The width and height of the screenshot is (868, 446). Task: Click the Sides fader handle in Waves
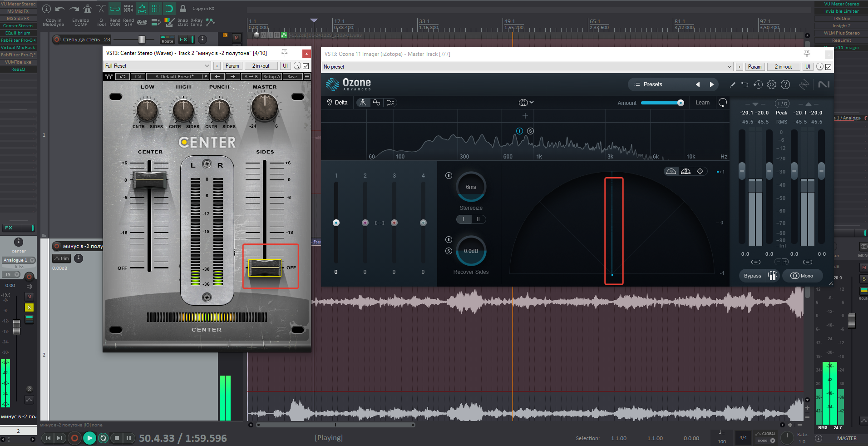click(265, 268)
